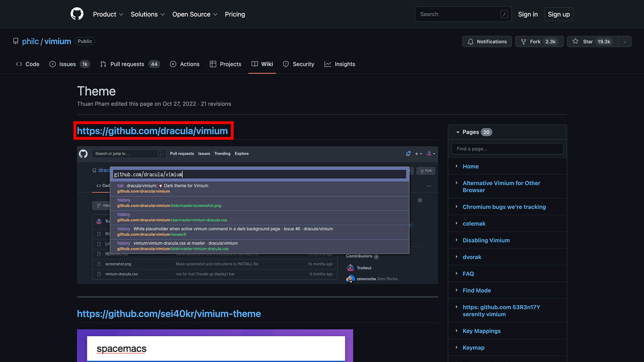
Task: Click the GitHub logo in header
Action: tap(77, 14)
